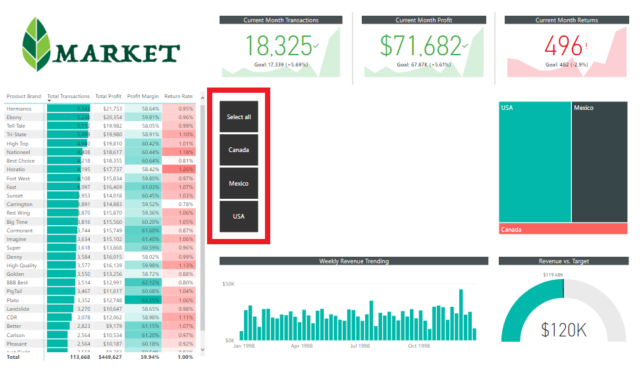640x368 pixels.
Task: Select the Tell Tale brand row
Action: pos(100,126)
